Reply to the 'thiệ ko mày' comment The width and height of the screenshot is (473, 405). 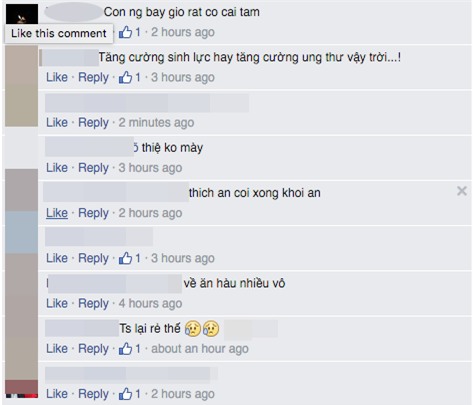pos(93,168)
